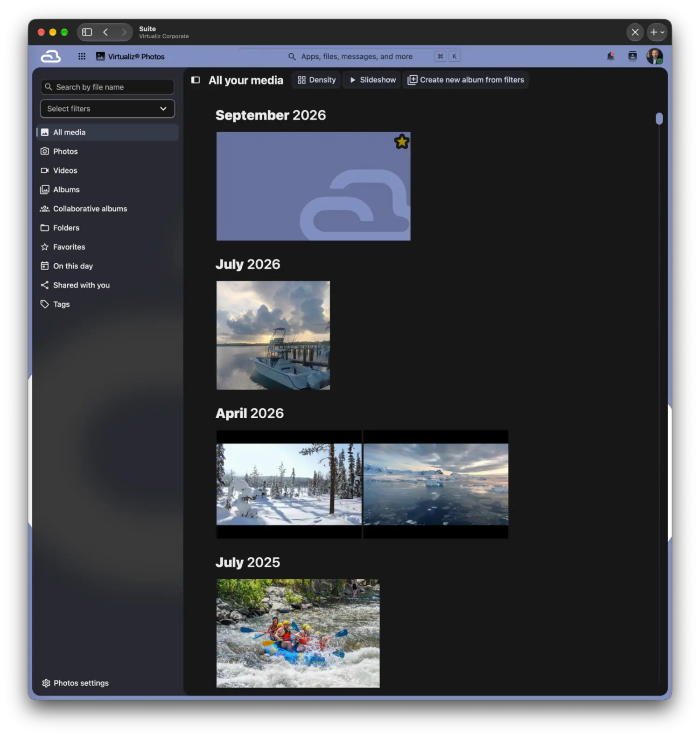Go back with the left arrow
Viewport: 700px width, 737px height.
[x=105, y=32]
